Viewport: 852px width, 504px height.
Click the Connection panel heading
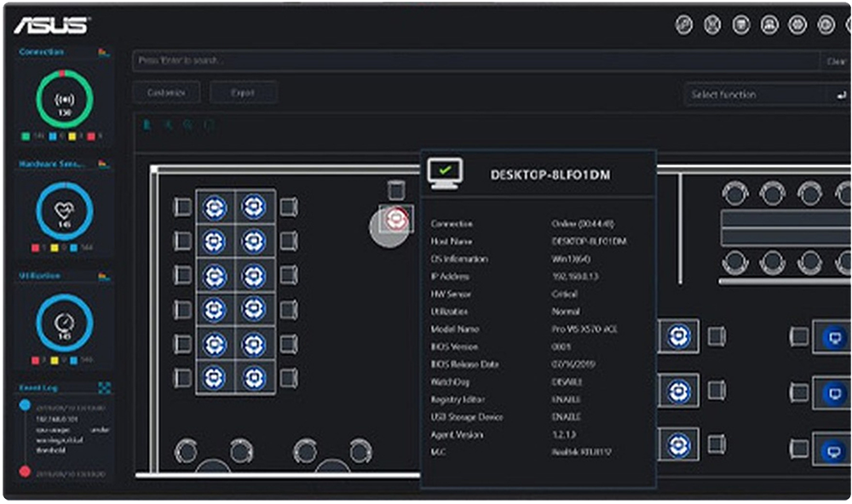tap(42, 52)
